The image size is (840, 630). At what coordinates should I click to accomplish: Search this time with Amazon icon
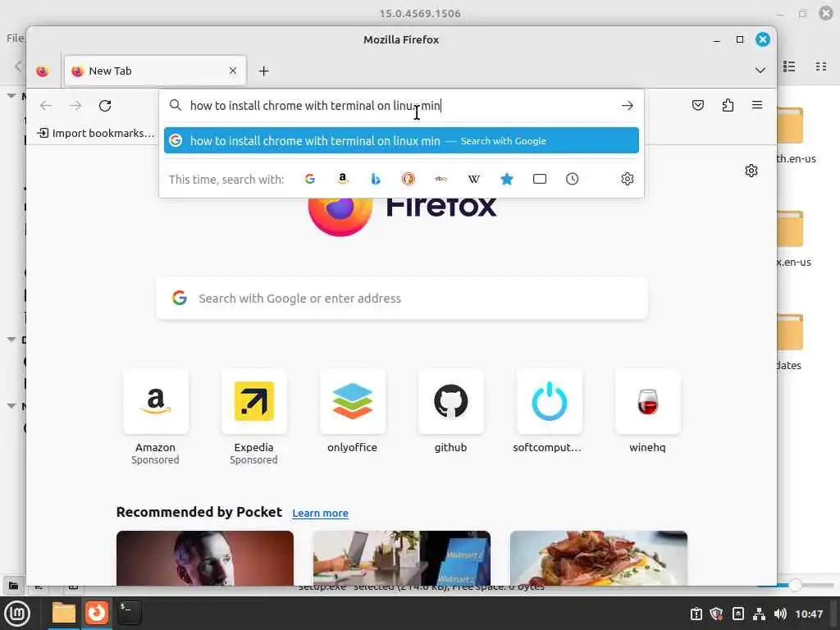click(x=342, y=179)
